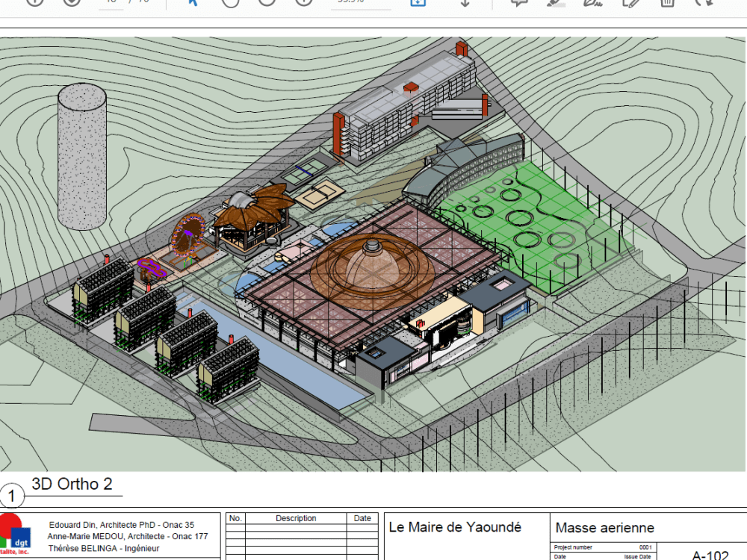Image resolution: width=747 pixels, height=560 pixels.
Task: Click 'Le Maire de Yaoundé' client name
Action: pos(455,527)
